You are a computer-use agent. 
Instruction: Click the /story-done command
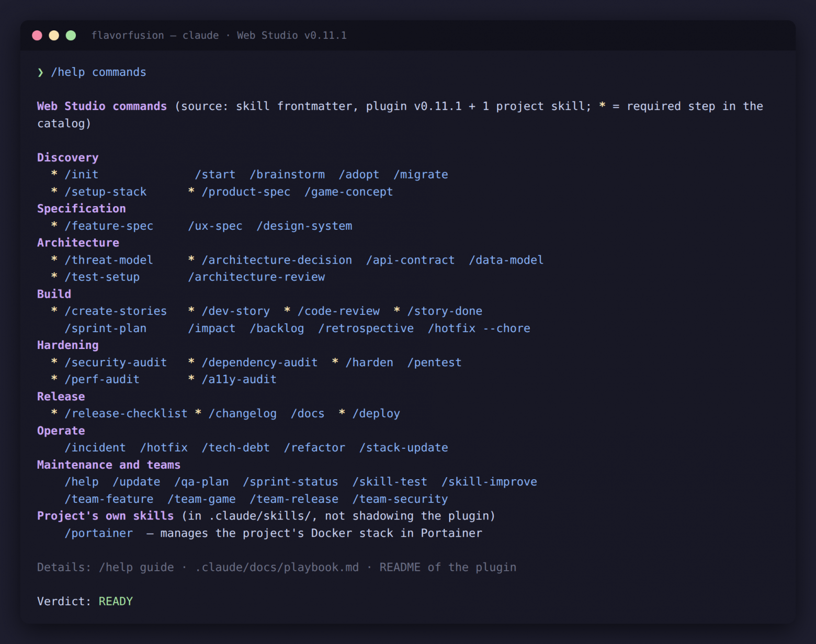click(x=445, y=311)
